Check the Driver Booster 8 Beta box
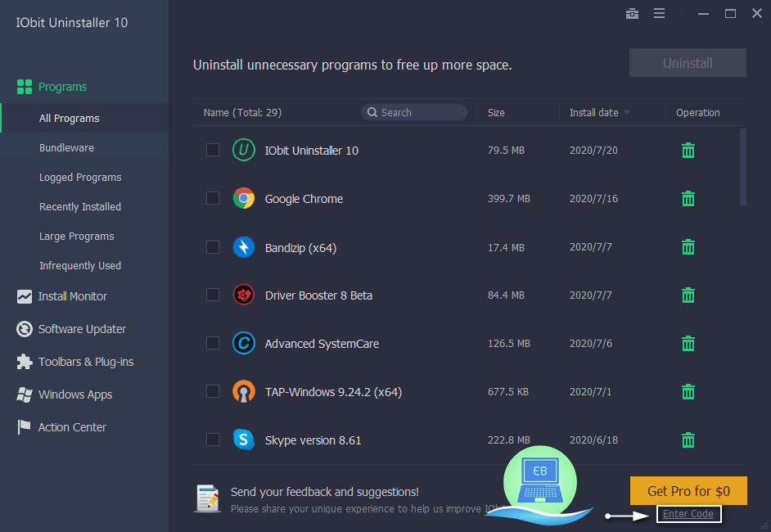Viewport: 771px width, 532px height. pyautogui.click(x=213, y=295)
